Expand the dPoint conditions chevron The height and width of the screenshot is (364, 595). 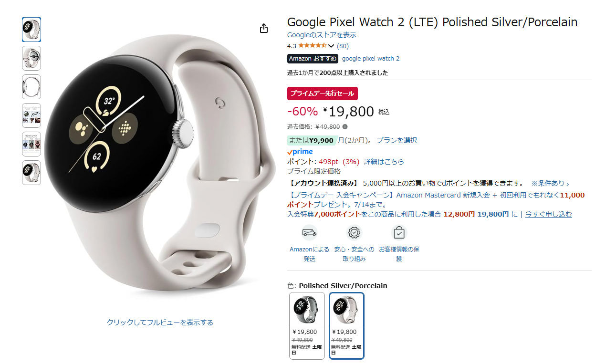[x=567, y=184]
